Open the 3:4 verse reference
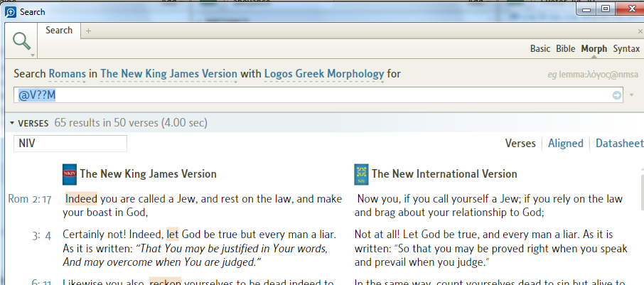Viewport: 644px width, 285px height. coord(41,236)
